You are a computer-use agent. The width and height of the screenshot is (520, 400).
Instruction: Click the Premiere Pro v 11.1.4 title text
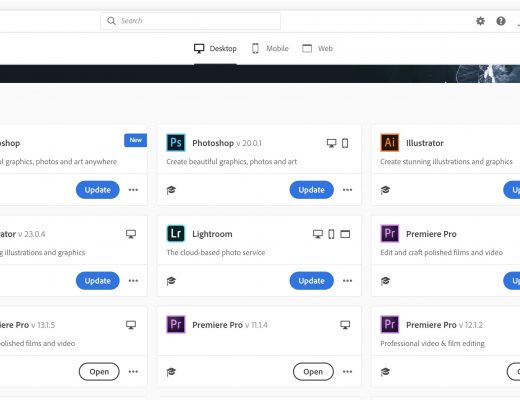(x=230, y=325)
